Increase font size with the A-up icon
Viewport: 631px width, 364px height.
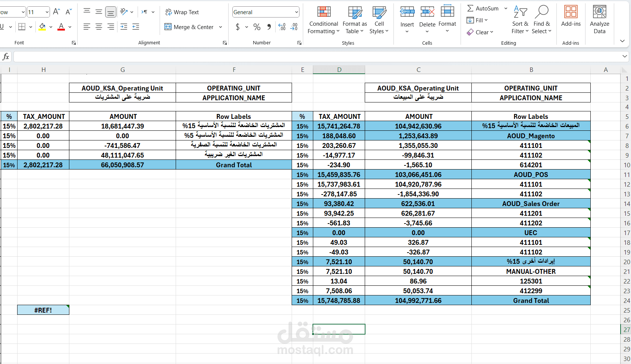pyautogui.click(x=56, y=12)
